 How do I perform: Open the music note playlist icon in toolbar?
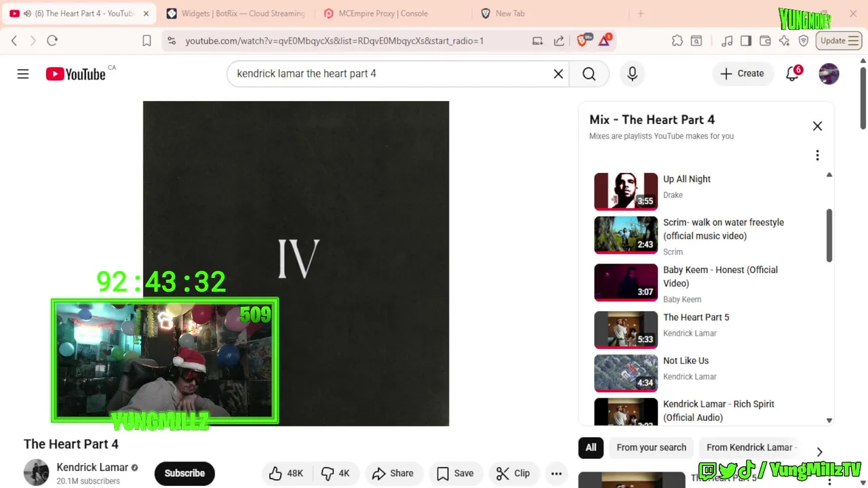point(727,41)
